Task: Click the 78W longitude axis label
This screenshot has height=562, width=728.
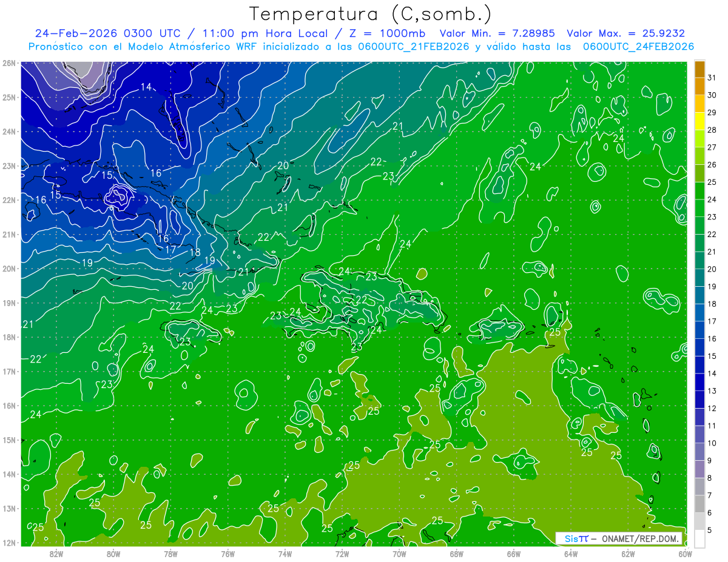Action: click(170, 554)
